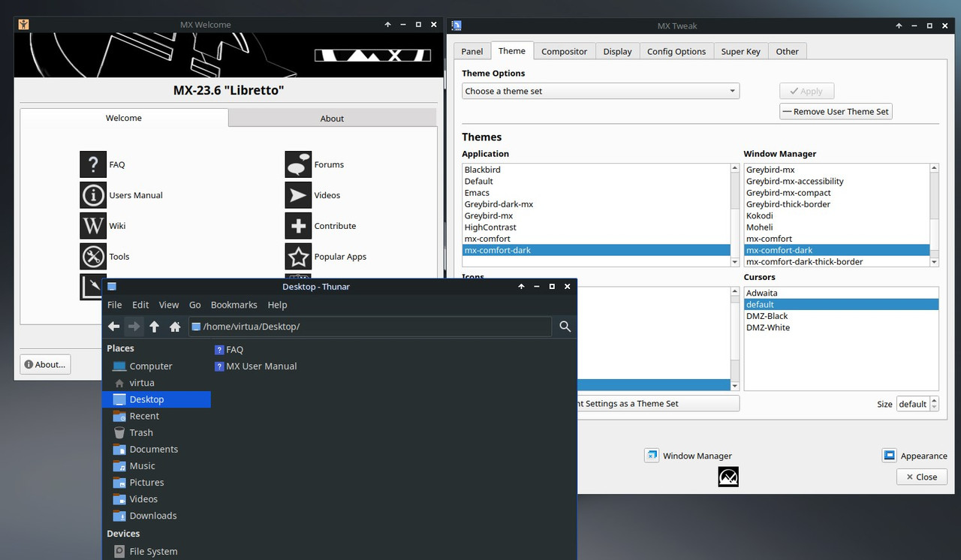
Task: Click the Thunar forward arrow
Action: (x=134, y=327)
